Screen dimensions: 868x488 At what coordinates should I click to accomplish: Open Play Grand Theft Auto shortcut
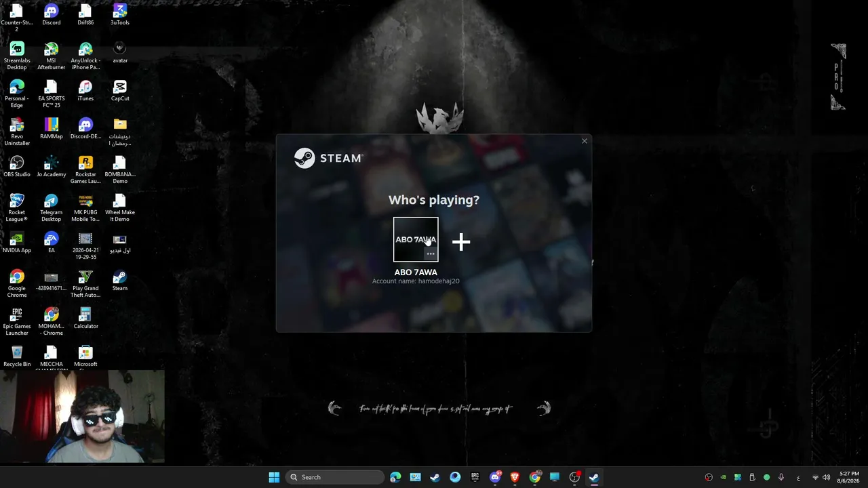(x=85, y=284)
